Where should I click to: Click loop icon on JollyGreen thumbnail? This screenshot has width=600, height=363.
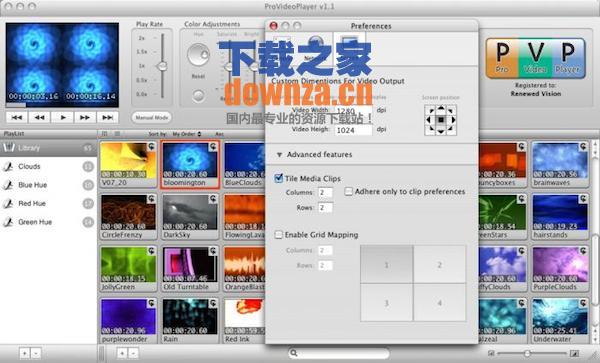(152, 251)
